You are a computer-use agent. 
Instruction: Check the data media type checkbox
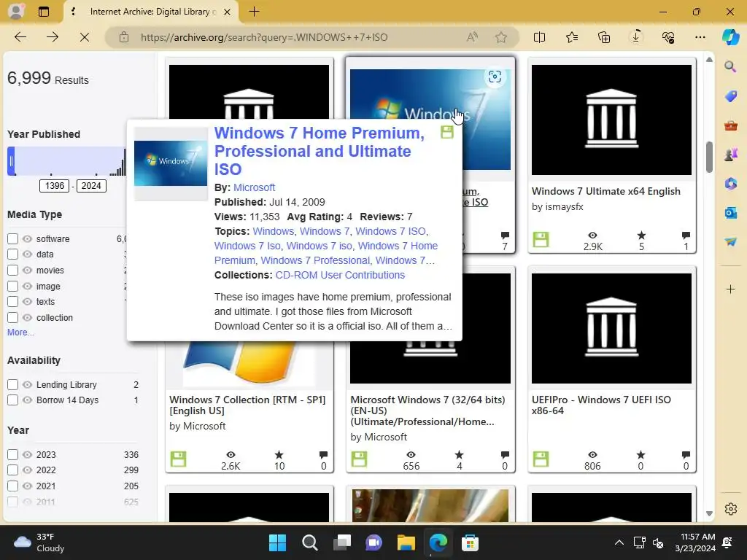tap(13, 254)
